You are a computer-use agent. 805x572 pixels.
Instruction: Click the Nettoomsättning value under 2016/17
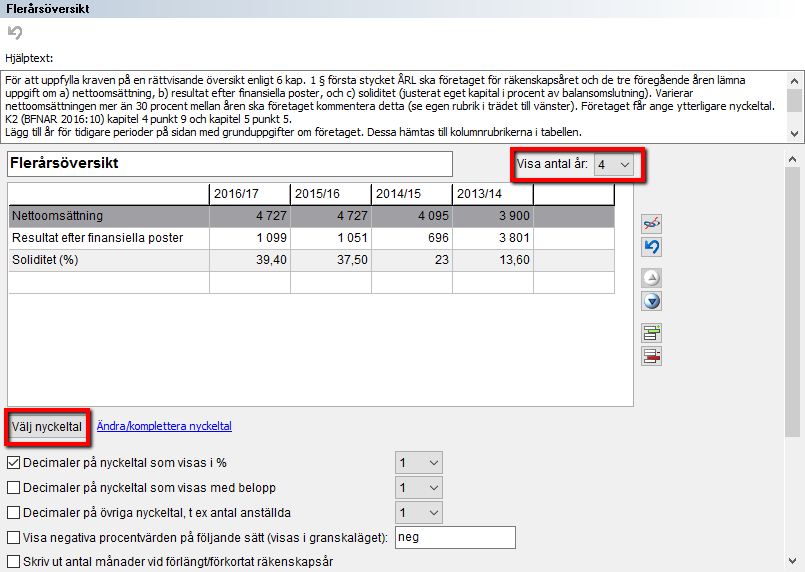click(x=250, y=216)
